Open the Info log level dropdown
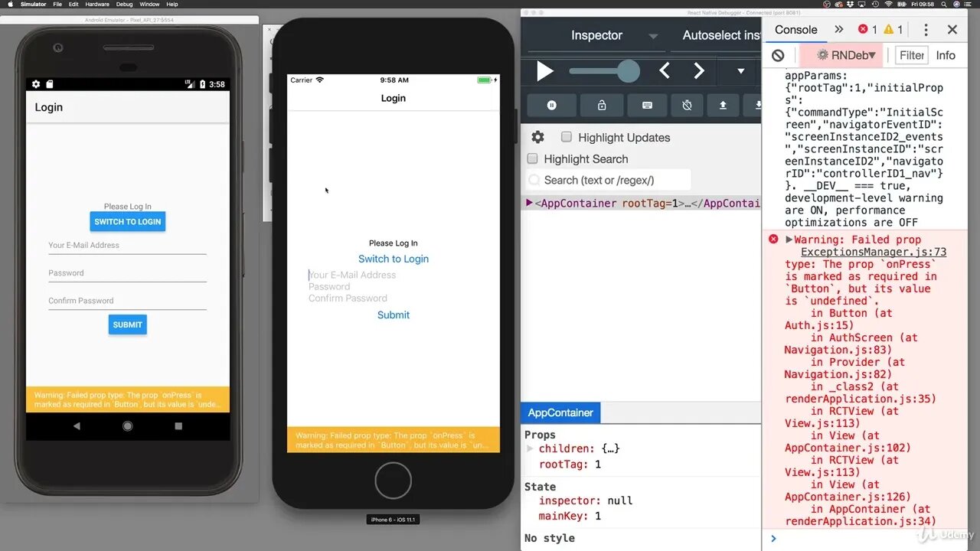 (x=946, y=55)
